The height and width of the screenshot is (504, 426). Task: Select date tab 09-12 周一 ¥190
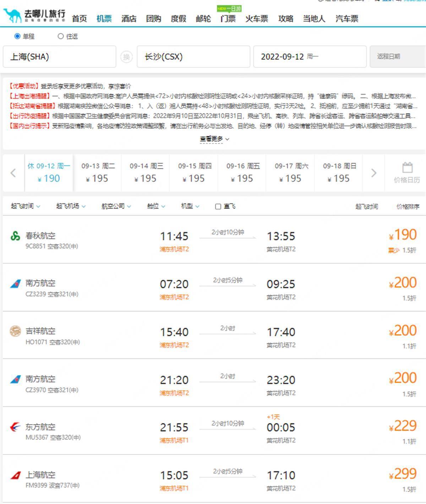[x=49, y=173]
